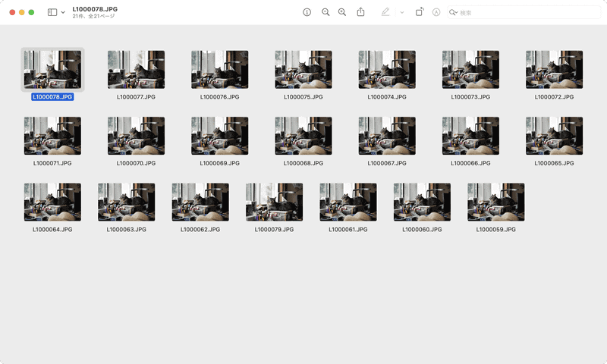
Task: Select thumbnail L1000060.JPG
Action: [x=423, y=202]
